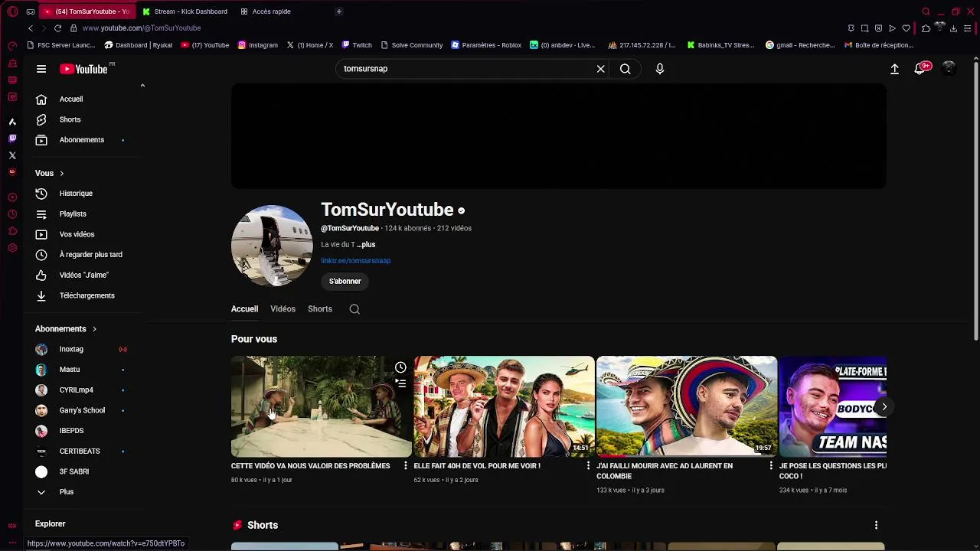Screen dimensions: 980x551
Task: Go back with browser back arrow
Action: pos(31,28)
